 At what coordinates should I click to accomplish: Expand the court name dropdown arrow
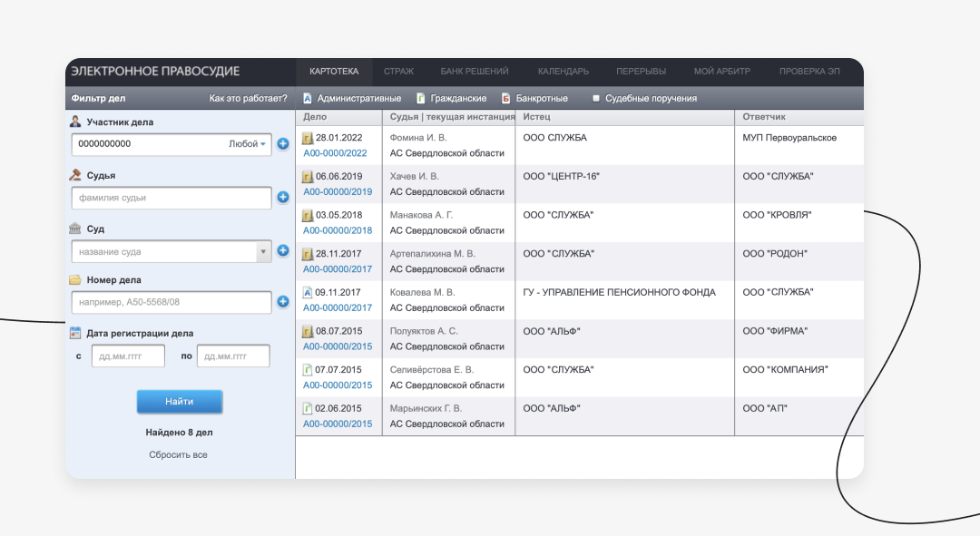[x=263, y=251]
